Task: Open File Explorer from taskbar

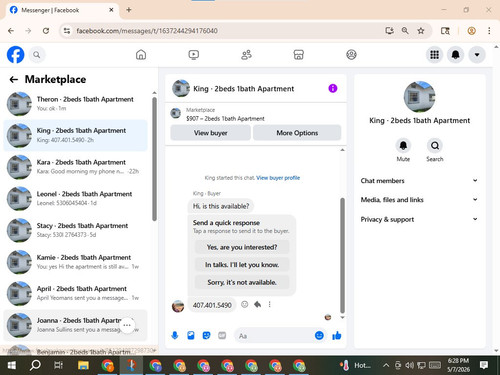Action: click(x=83, y=365)
